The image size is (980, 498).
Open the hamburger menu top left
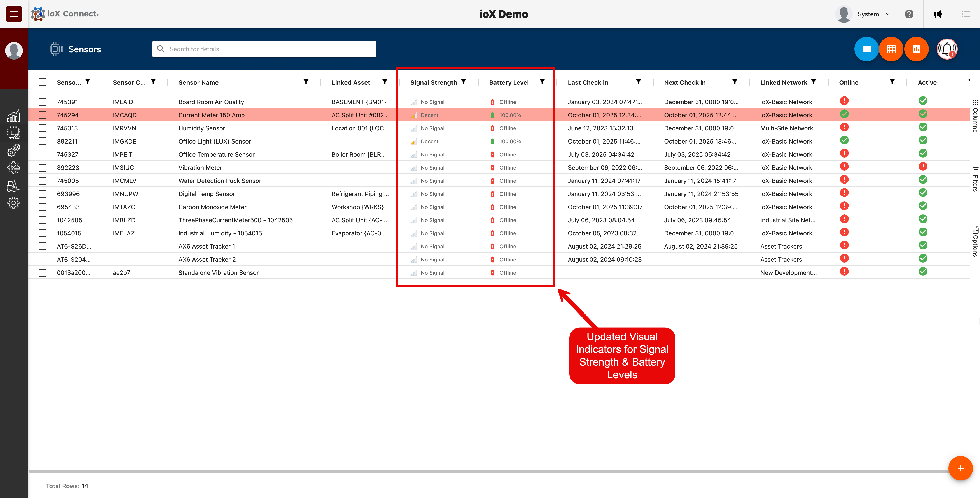pos(14,14)
